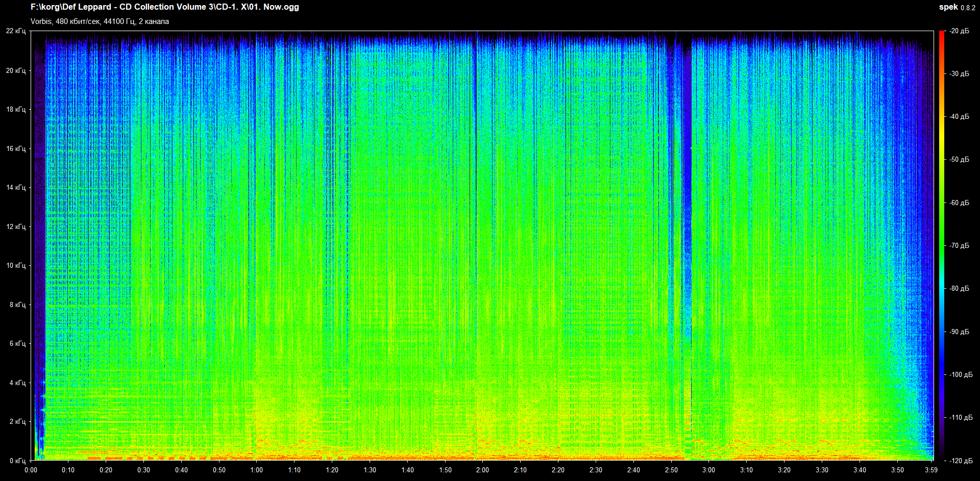Click the 0:30 time axis marker

point(144,470)
